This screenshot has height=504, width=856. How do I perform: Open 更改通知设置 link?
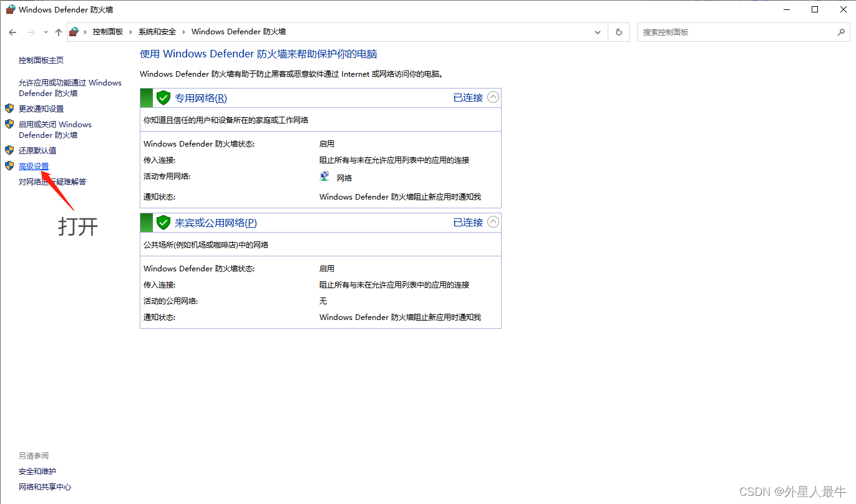pos(41,109)
